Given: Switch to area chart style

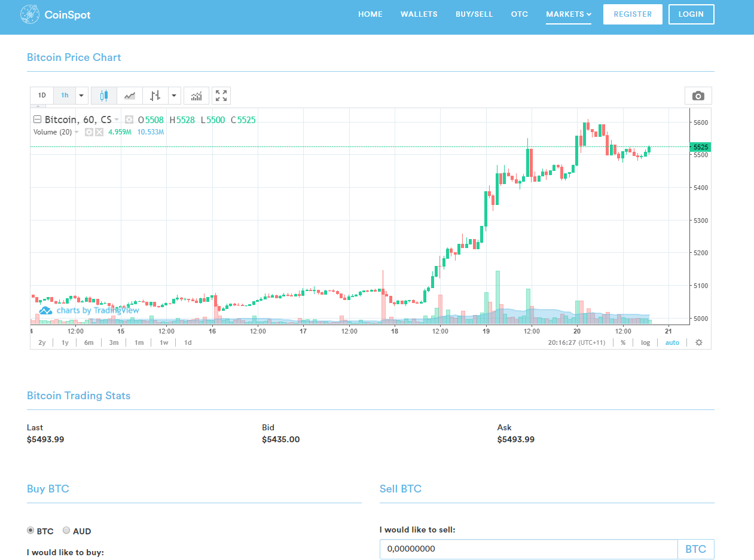Looking at the screenshot, I should pyautogui.click(x=130, y=96).
